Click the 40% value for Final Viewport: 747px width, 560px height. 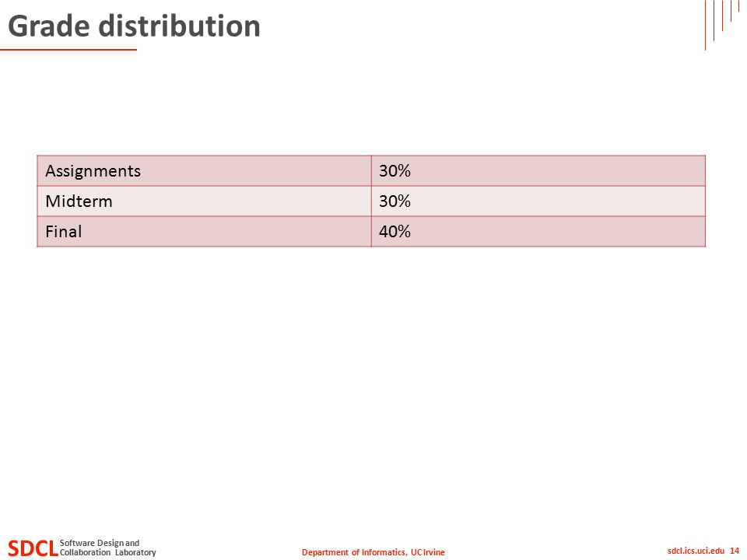click(395, 232)
